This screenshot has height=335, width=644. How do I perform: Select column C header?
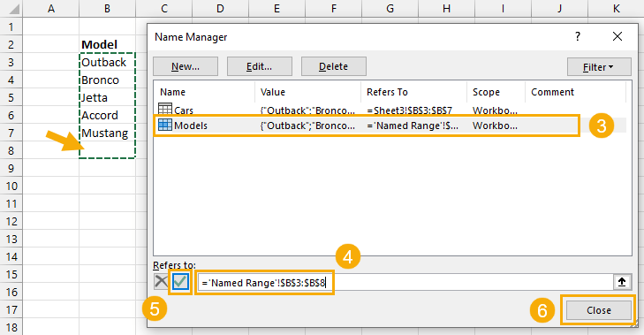[x=164, y=9]
